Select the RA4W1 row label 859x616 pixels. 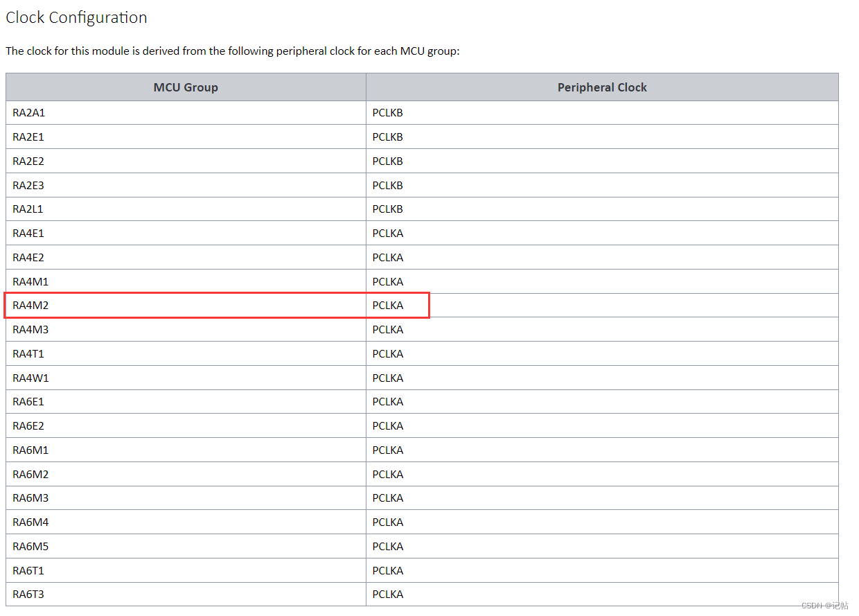(30, 378)
